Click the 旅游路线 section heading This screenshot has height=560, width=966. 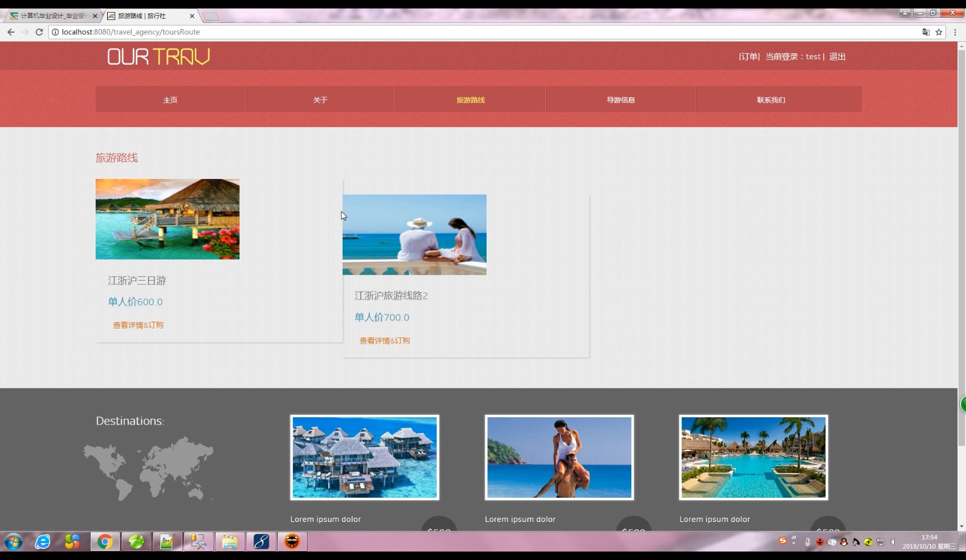(117, 158)
